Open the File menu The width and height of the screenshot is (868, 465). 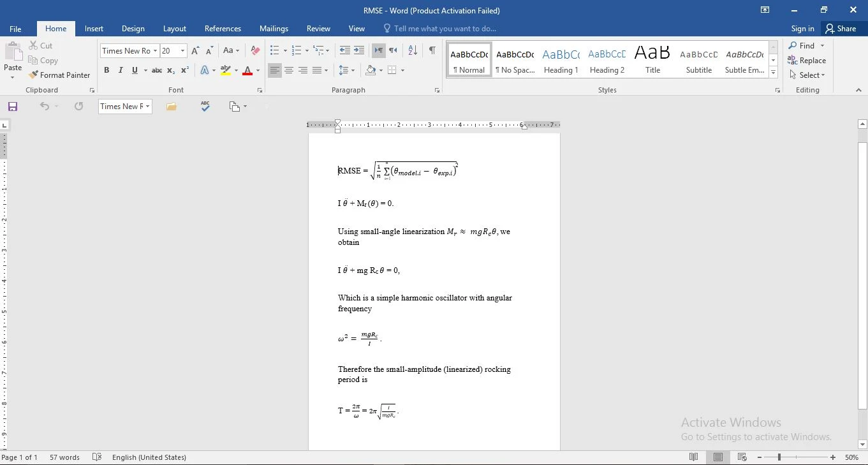coord(15,29)
